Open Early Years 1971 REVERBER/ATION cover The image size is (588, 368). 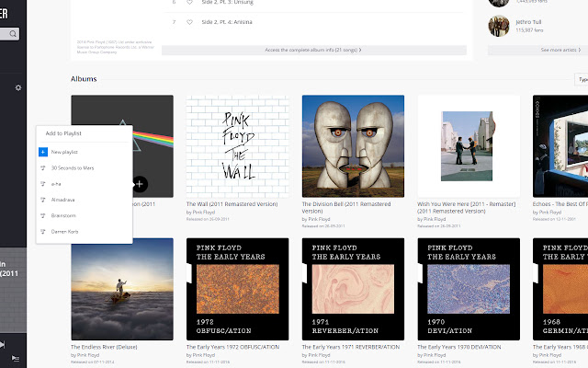(x=353, y=289)
